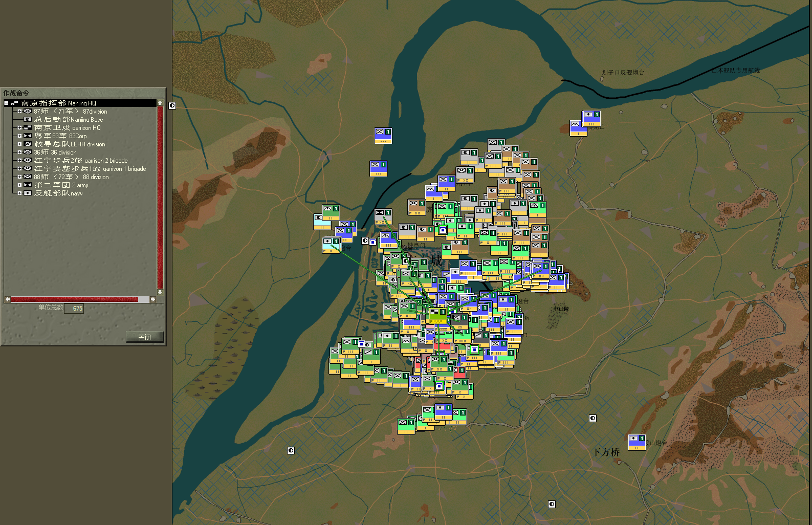Click the 2 army unit symbol

pos(28,185)
